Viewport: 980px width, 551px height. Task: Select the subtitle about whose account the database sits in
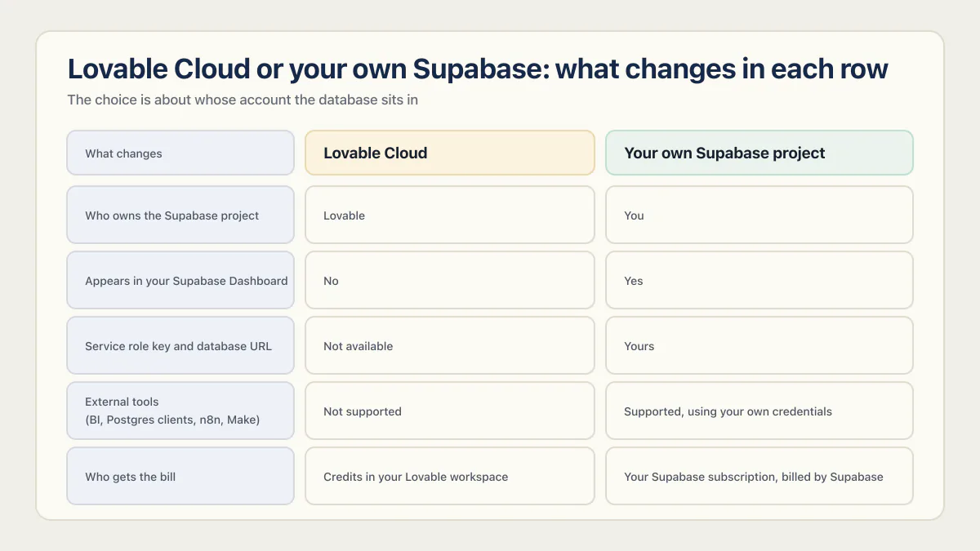(243, 100)
